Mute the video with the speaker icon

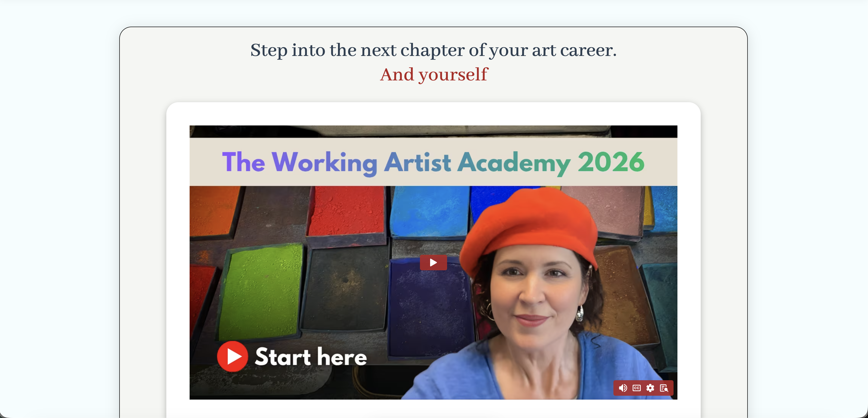coord(623,388)
